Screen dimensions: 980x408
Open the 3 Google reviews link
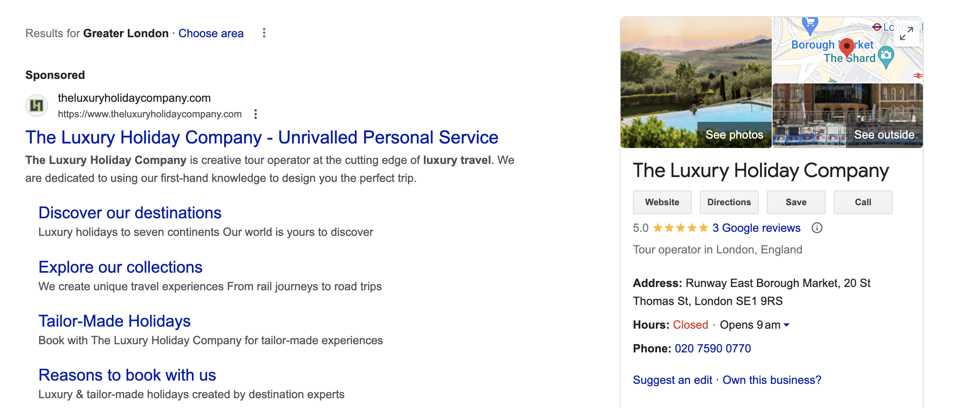[x=756, y=228]
